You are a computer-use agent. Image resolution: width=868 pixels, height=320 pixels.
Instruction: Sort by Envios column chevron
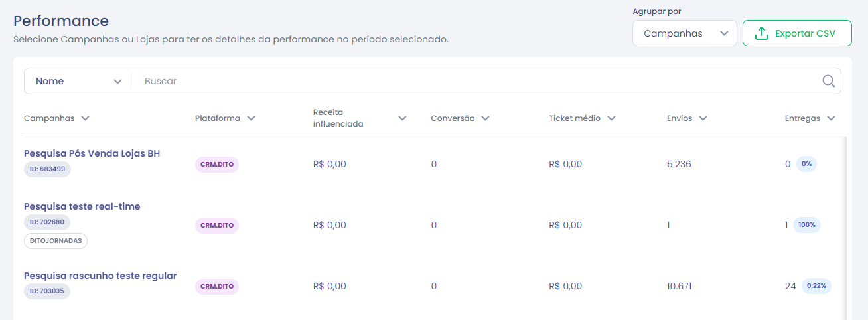(x=703, y=118)
